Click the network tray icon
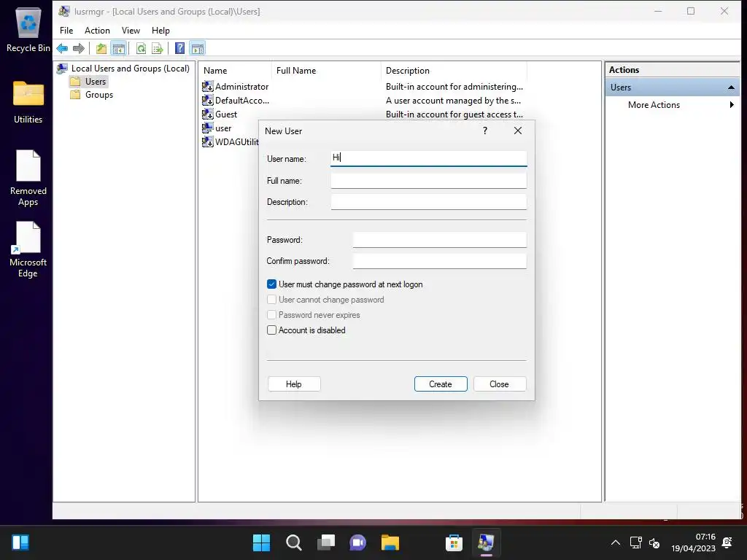Image resolution: width=747 pixels, height=560 pixels. [635, 542]
